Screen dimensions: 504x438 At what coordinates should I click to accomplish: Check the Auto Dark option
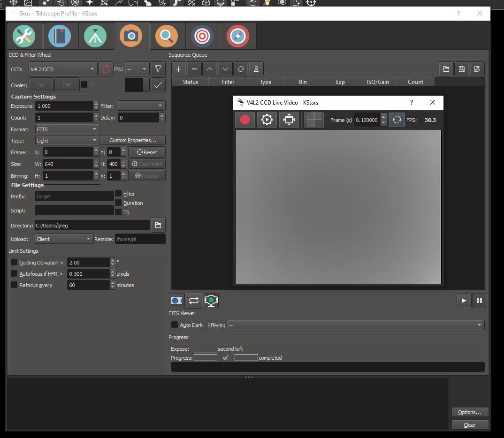175,325
